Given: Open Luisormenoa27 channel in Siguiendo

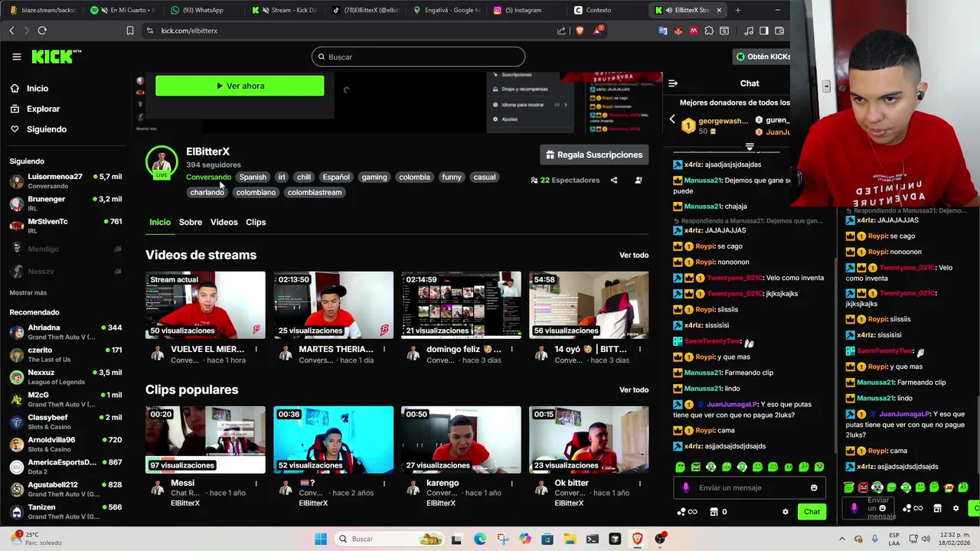Looking at the screenshot, I should pos(66,181).
